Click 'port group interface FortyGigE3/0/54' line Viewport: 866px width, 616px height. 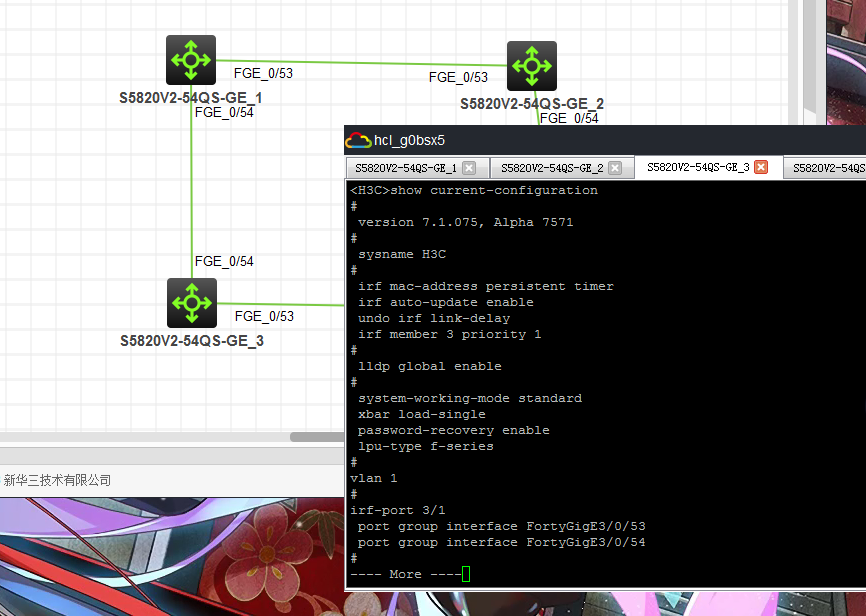click(x=501, y=543)
